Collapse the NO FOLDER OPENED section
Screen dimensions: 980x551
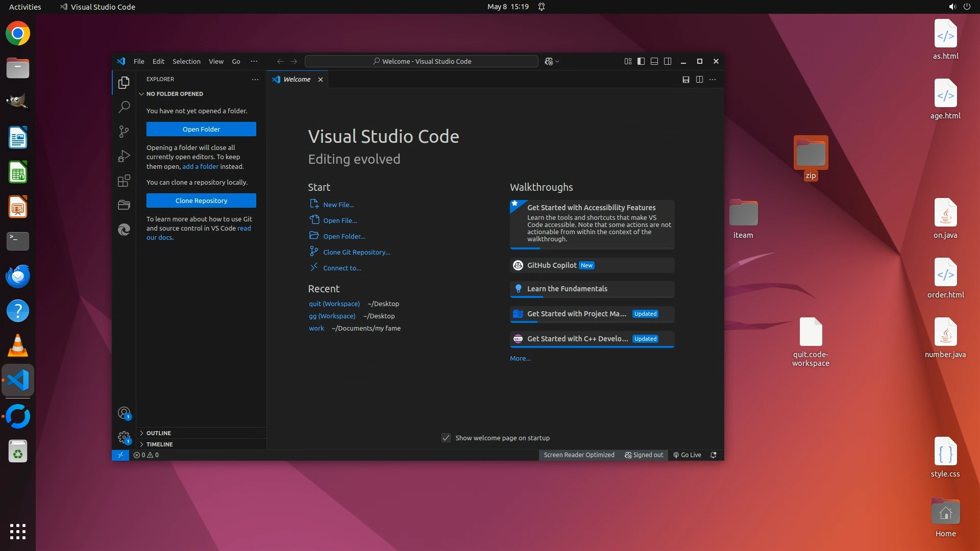(x=174, y=94)
